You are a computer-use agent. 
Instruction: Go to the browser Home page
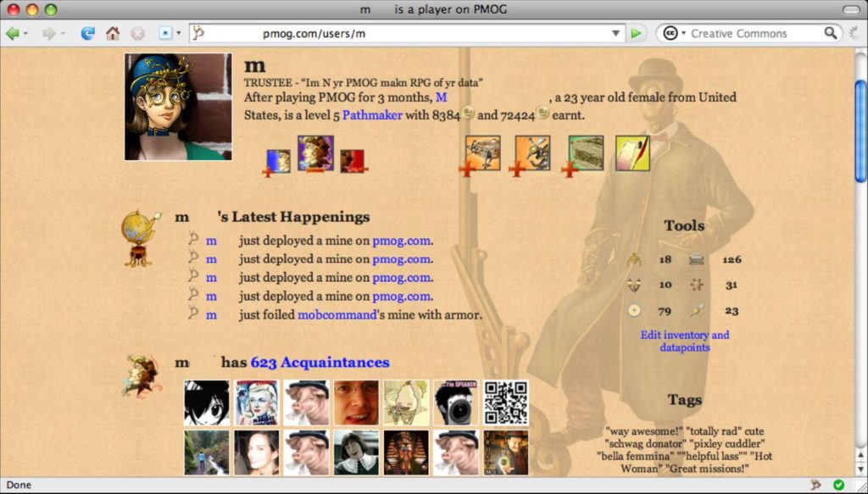coord(112,34)
